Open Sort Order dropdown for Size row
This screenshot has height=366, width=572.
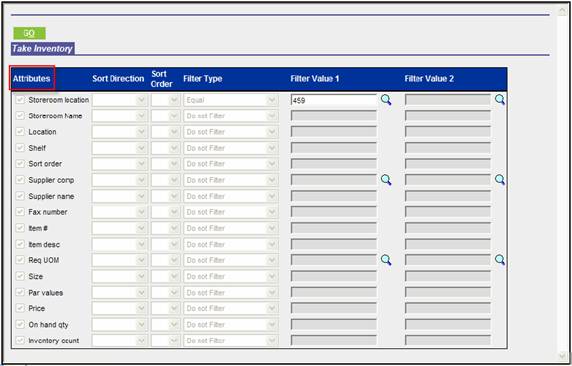click(166, 276)
